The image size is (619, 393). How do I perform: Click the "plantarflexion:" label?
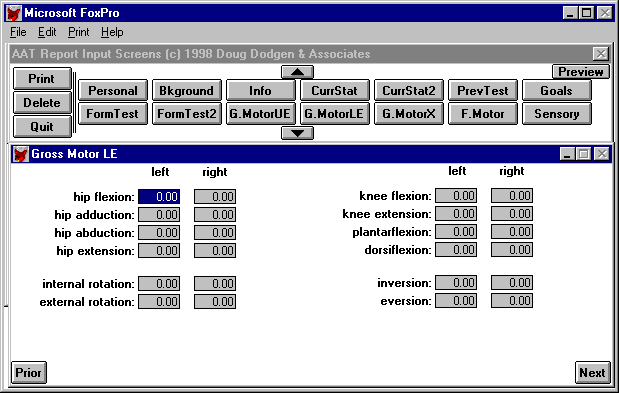click(x=392, y=232)
